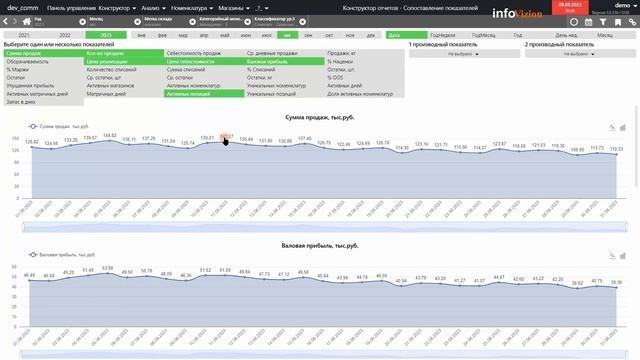Click the dev_comm brand link
Viewport: 640px width, 360px height.
[23, 8]
